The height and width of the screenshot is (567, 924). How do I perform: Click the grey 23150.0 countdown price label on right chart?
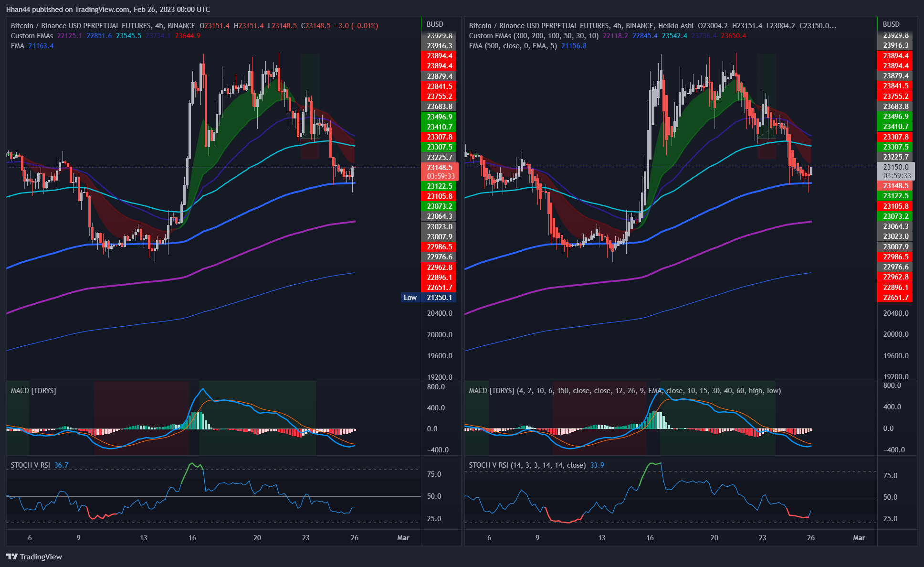(x=896, y=171)
